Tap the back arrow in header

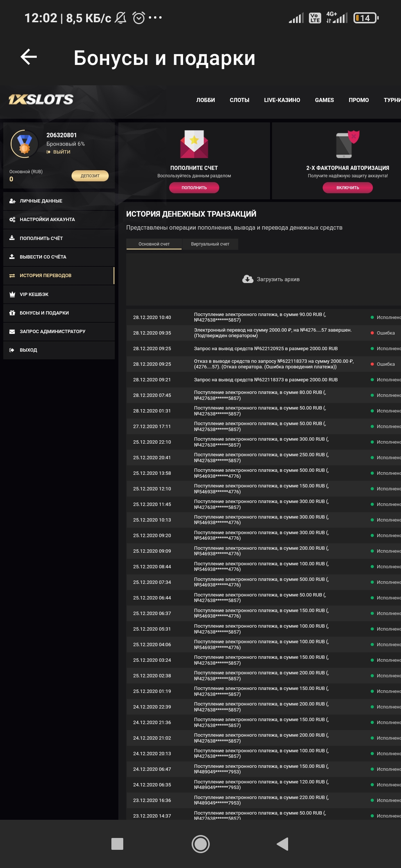(x=29, y=57)
